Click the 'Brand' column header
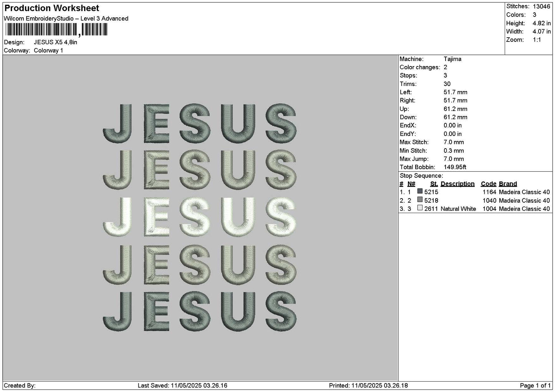Screen dimensions: 555x392 pos(508,184)
